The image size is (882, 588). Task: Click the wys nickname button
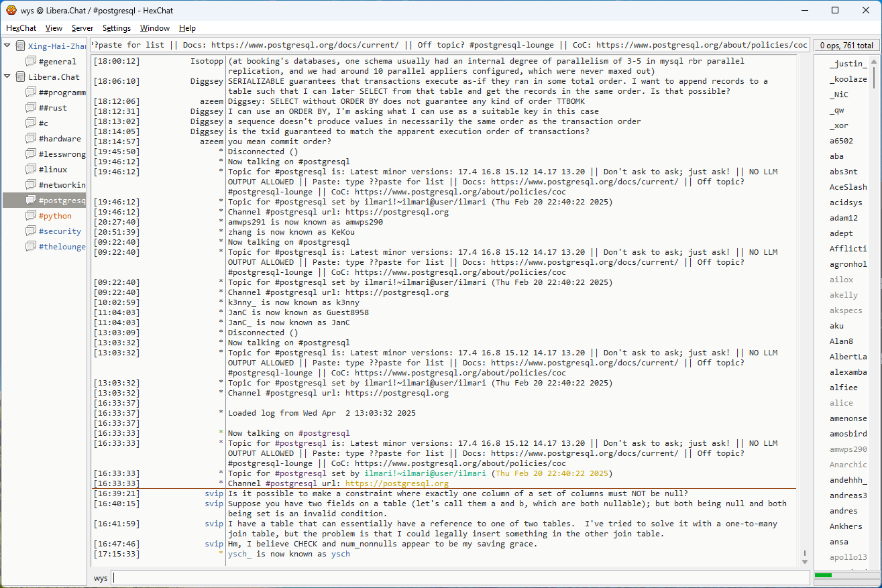click(x=101, y=578)
